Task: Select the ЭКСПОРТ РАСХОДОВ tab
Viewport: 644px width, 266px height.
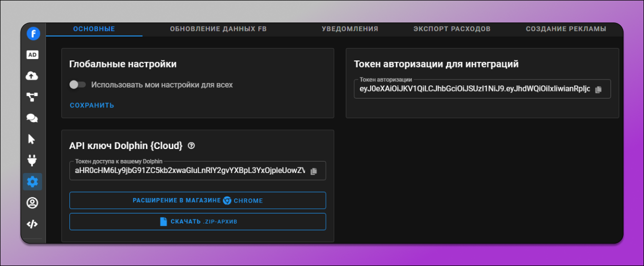Action: [x=452, y=29]
